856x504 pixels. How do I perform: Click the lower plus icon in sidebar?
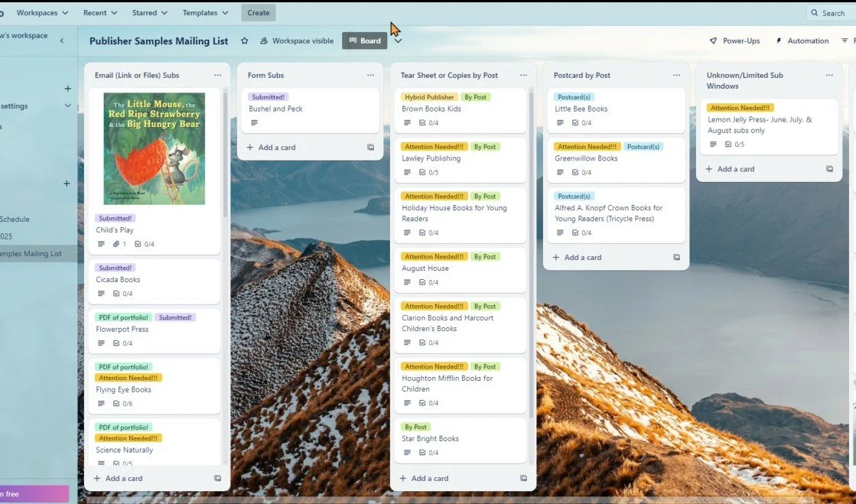click(x=67, y=184)
